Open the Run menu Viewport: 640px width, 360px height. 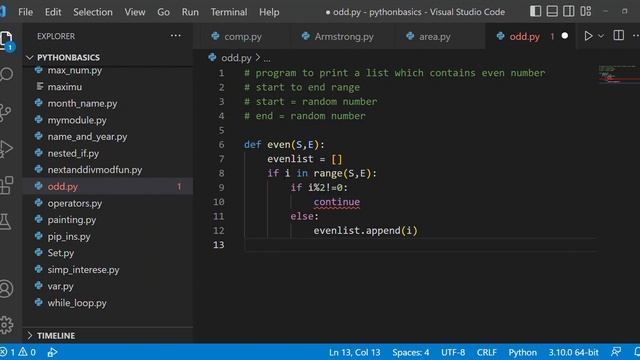[190, 12]
